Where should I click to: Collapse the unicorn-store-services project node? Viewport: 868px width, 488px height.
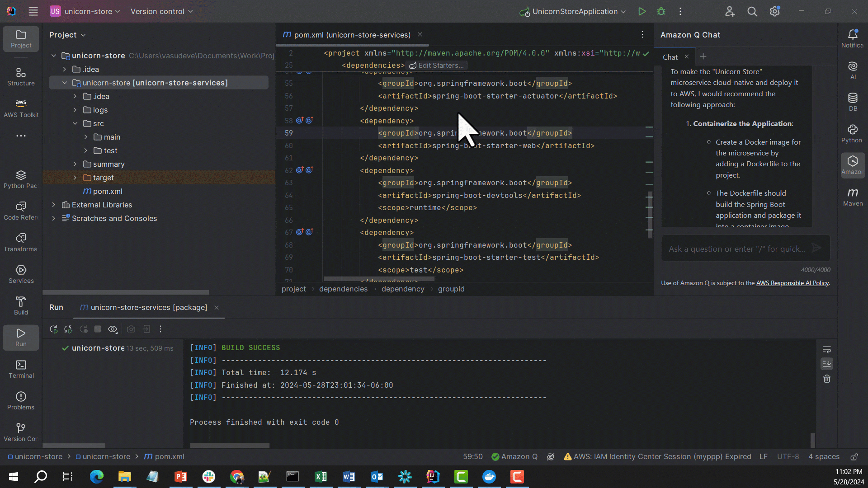(65, 82)
